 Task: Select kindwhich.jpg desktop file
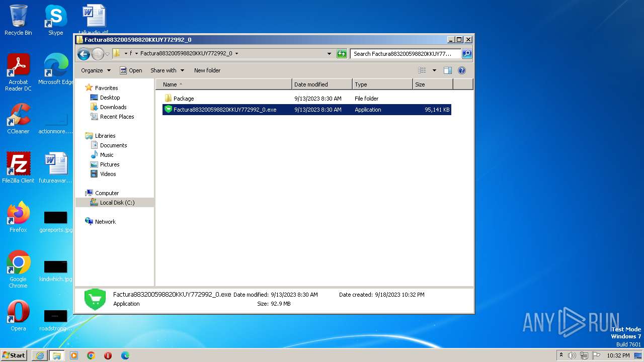pyautogui.click(x=56, y=271)
